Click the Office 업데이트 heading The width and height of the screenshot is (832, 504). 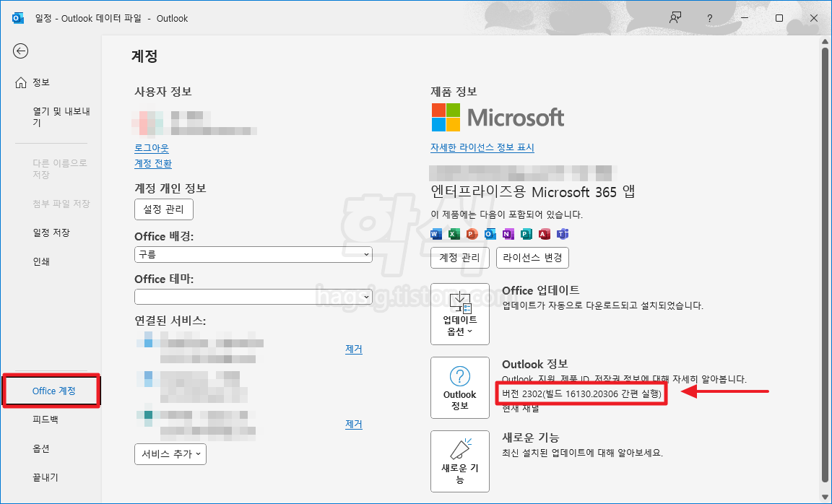pos(541,290)
